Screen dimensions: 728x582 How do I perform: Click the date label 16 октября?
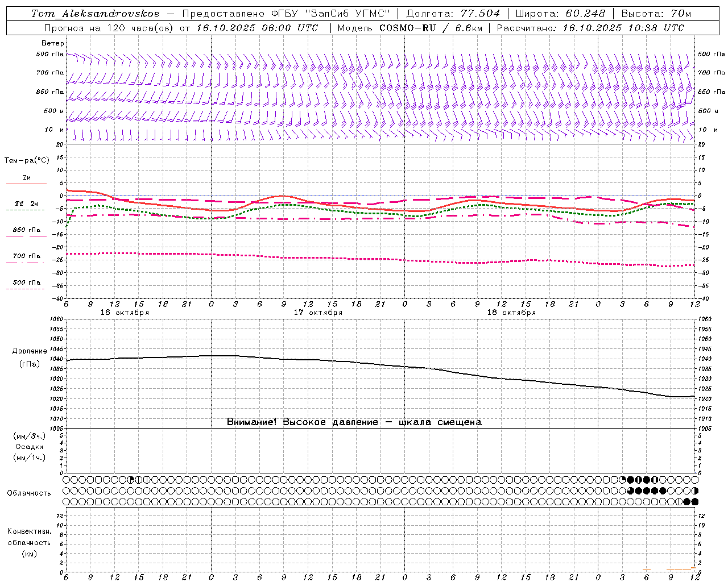(125, 313)
